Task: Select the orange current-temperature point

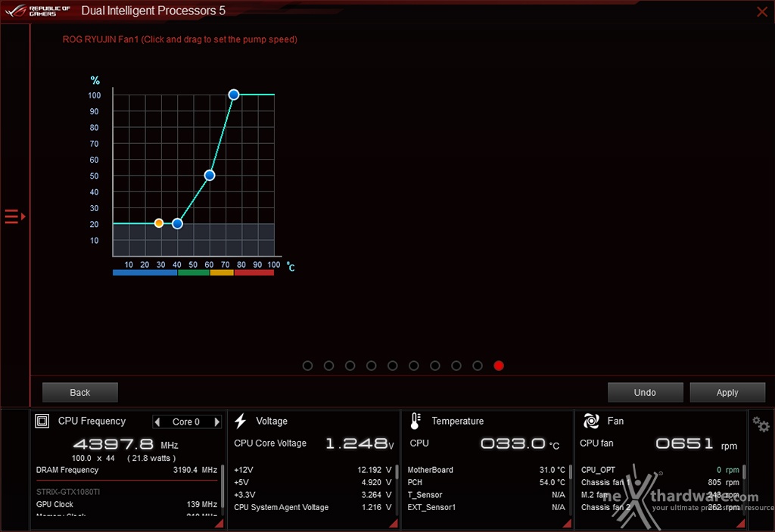Action: click(159, 223)
